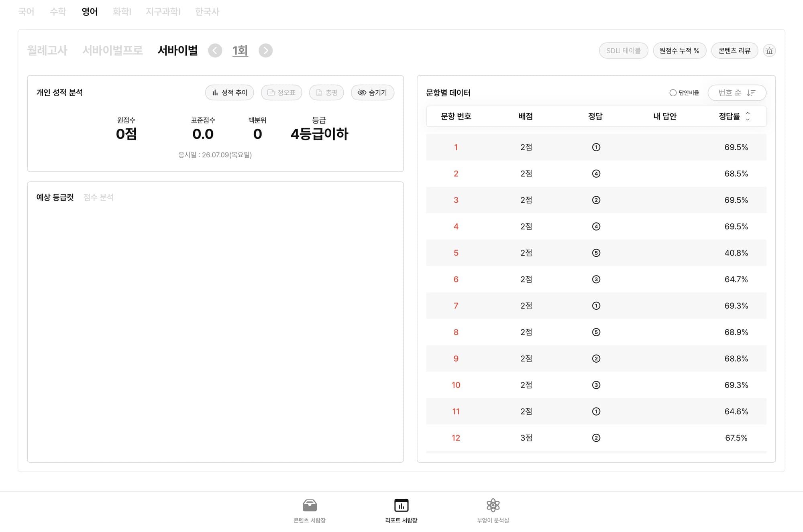Click the document icon in 정오표
The width and height of the screenshot is (803, 532).
coord(271,93)
